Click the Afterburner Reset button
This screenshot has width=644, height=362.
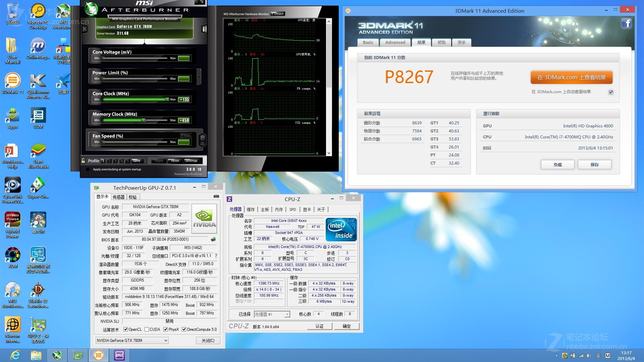(175, 161)
